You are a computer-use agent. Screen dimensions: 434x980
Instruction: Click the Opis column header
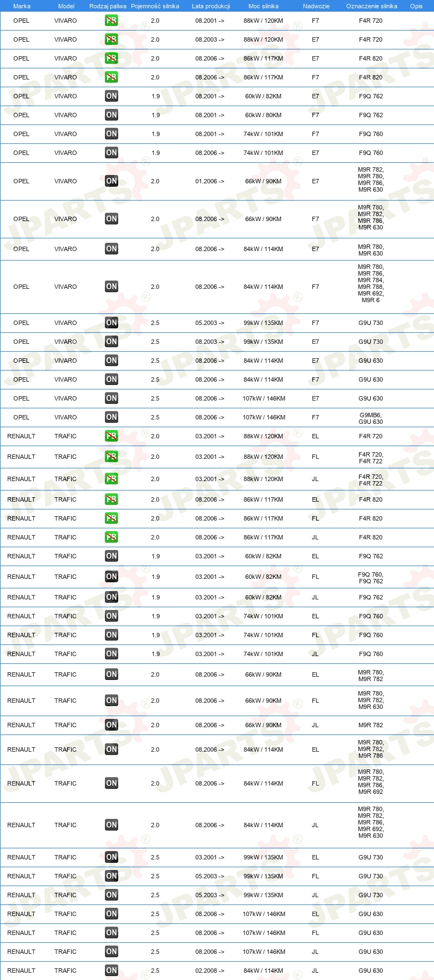[x=416, y=6]
